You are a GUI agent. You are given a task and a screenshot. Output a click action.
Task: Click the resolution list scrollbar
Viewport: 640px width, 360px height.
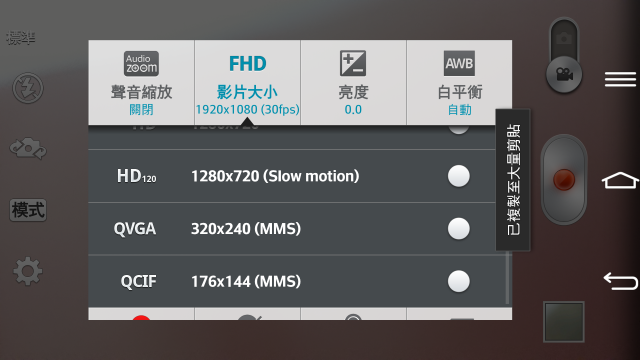pos(508,278)
